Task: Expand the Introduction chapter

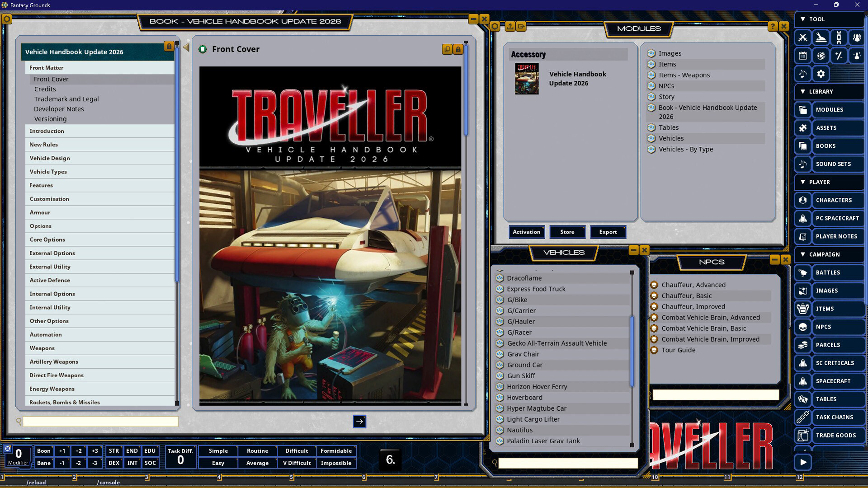Action: [x=99, y=131]
